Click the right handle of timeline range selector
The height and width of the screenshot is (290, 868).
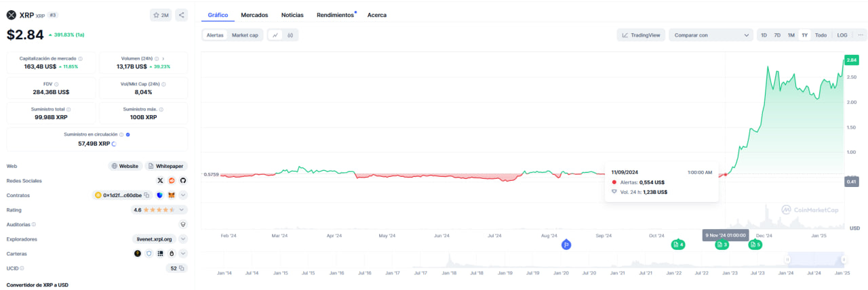(x=844, y=260)
